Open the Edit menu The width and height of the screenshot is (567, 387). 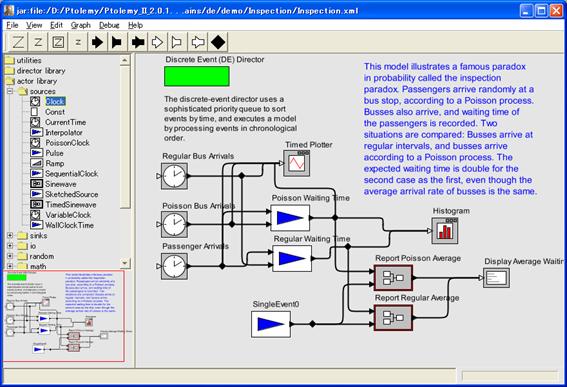coord(56,25)
